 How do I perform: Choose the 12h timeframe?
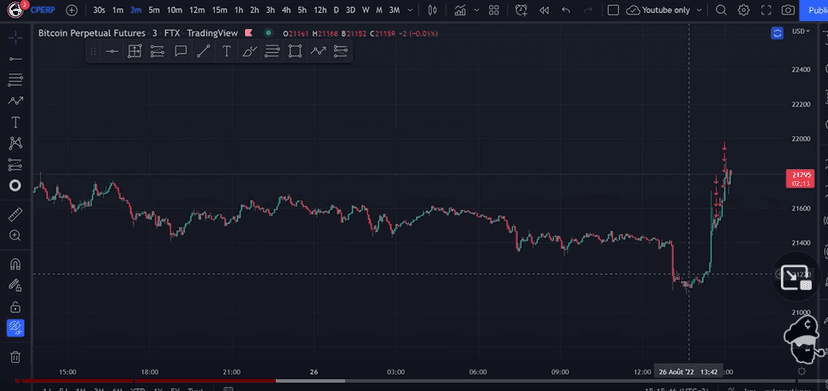click(x=319, y=10)
